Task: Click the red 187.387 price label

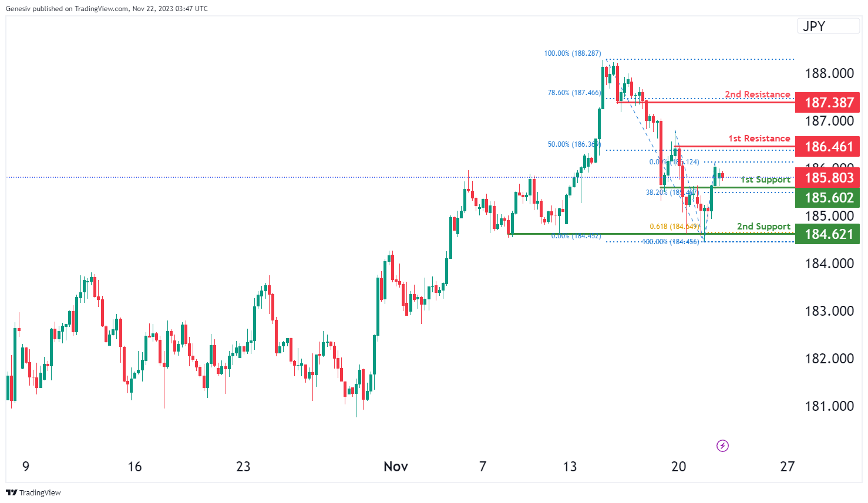Action: [828, 103]
